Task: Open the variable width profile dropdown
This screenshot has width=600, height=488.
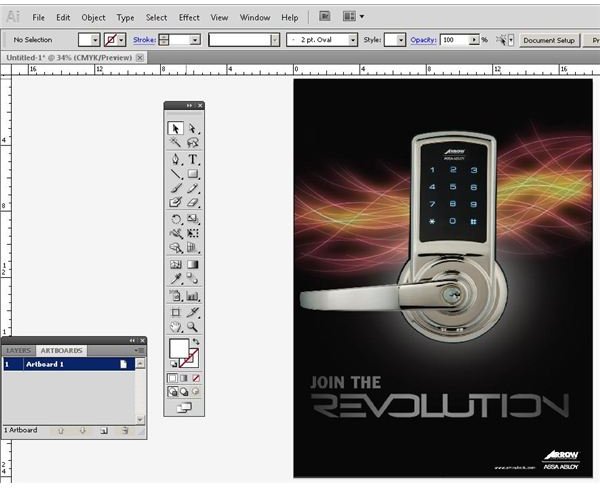Action: pyautogui.click(x=275, y=40)
